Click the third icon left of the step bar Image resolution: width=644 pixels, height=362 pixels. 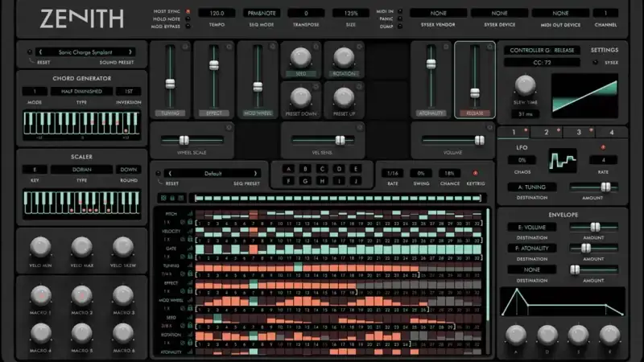tap(180, 198)
